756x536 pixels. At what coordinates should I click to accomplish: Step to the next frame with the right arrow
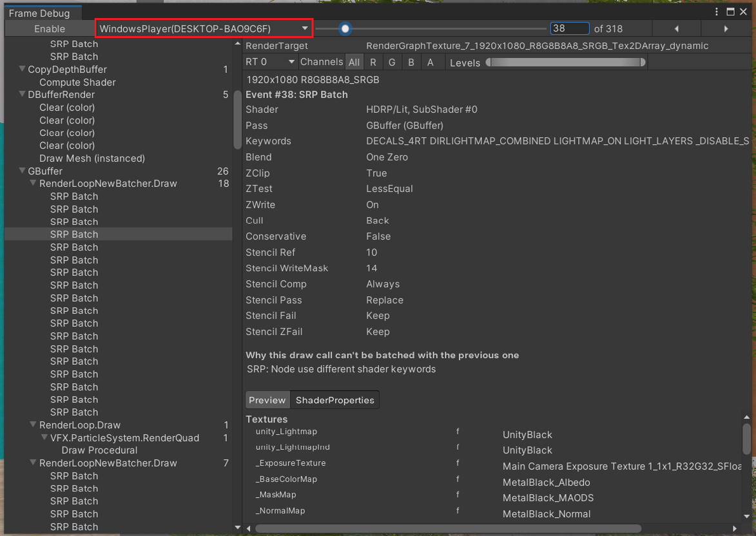coord(727,28)
